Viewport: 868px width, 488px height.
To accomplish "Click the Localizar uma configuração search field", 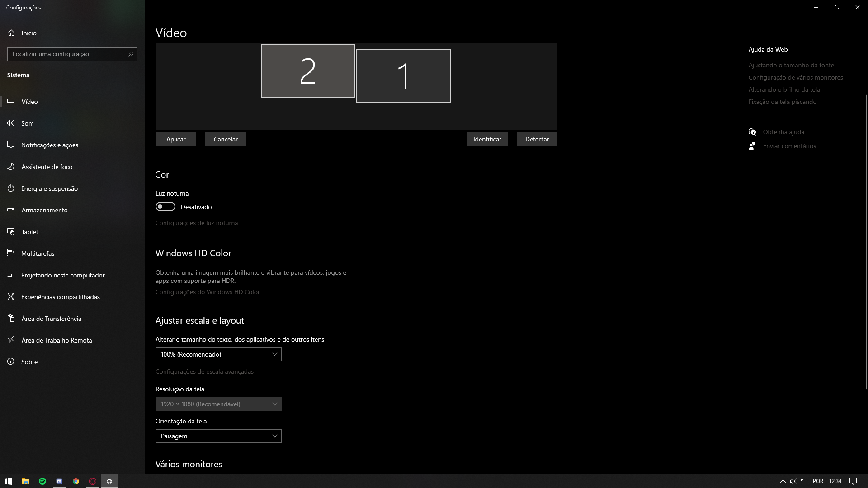I will click(x=68, y=54).
